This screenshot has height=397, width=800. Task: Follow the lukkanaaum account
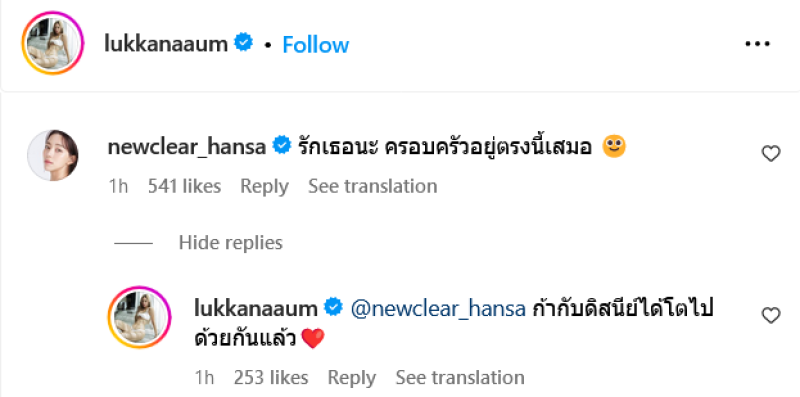pos(316,45)
